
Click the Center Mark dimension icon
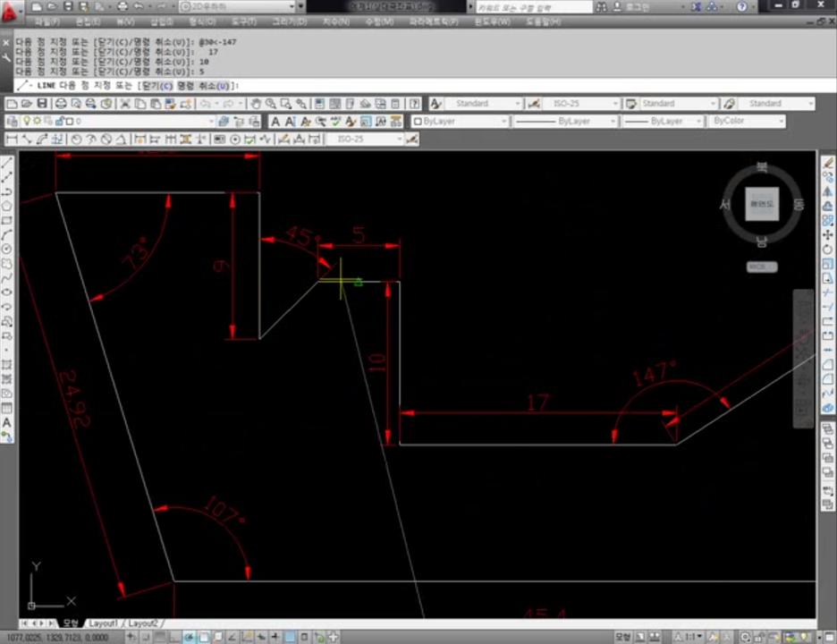235,140
